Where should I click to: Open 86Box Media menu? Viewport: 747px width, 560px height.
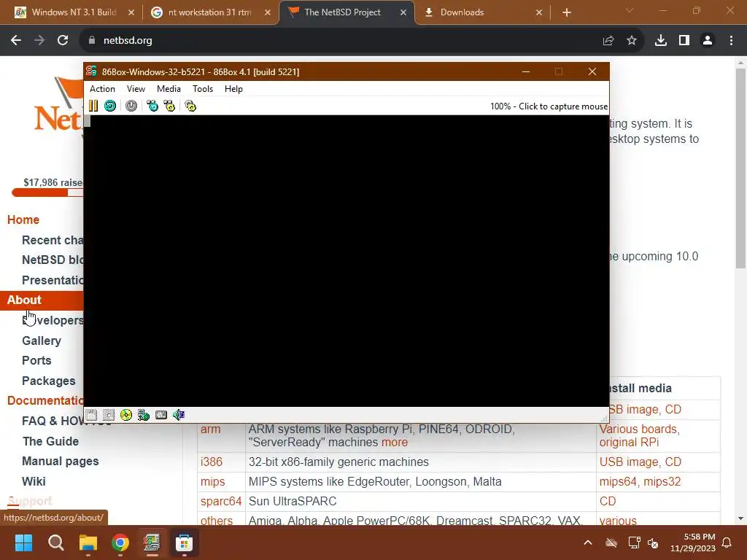[169, 88]
